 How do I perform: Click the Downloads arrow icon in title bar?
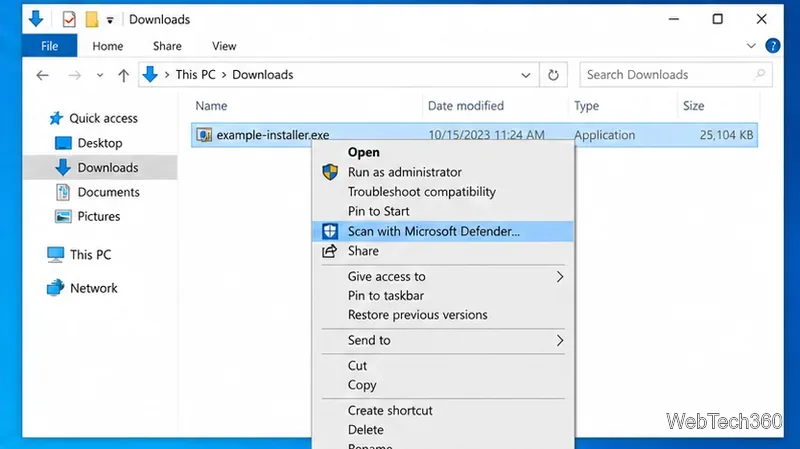coord(36,19)
